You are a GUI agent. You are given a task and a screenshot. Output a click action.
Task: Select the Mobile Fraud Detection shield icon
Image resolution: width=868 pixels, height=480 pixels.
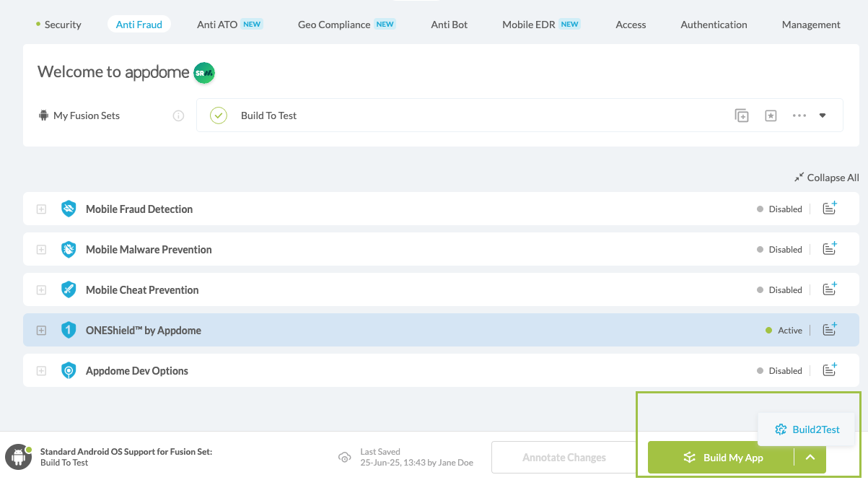68,209
